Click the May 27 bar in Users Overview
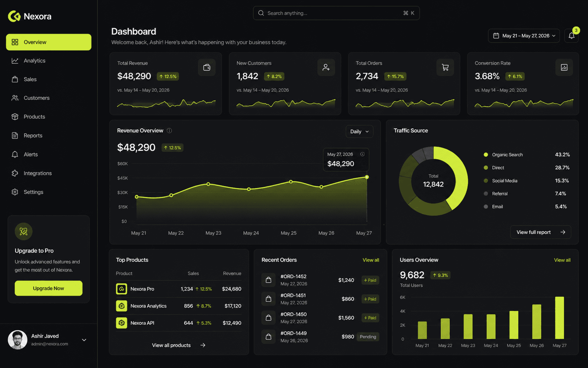588x368 pixels. tap(559, 318)
